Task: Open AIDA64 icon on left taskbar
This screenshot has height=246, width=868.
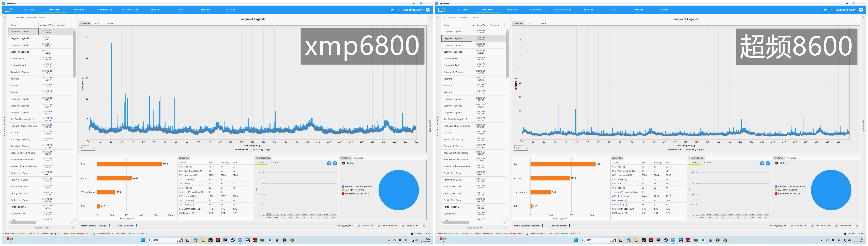Action: [x=255, y=240]
